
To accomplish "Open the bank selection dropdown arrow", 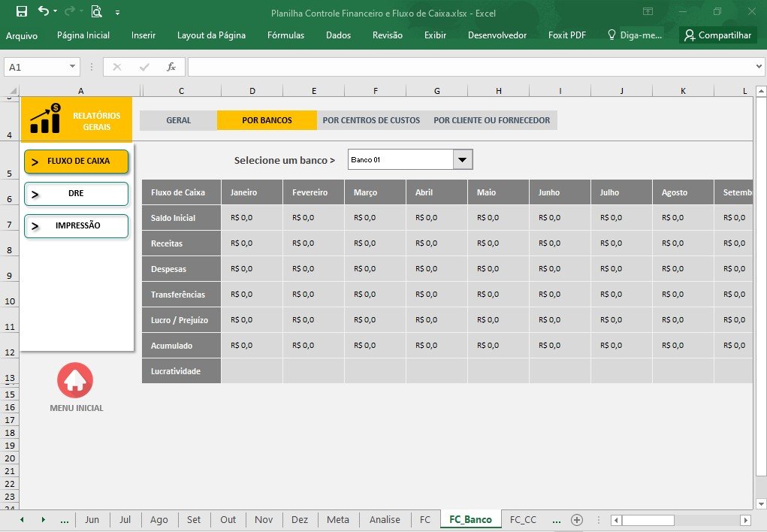I will pyautogui.click(x=463, y=159).
